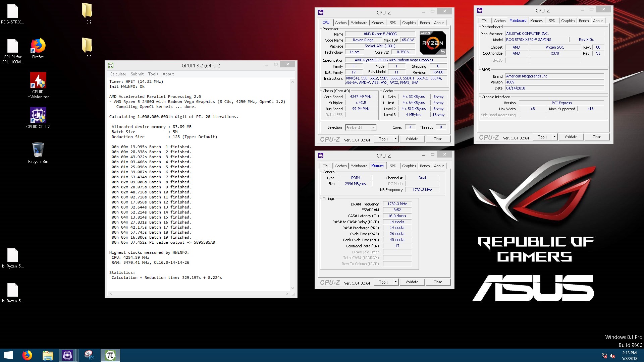Switch to Caches tab in CPU-Z CPU window
Image resolution: width=644 pixels, height=362 pixels.
tap(340, 23)
